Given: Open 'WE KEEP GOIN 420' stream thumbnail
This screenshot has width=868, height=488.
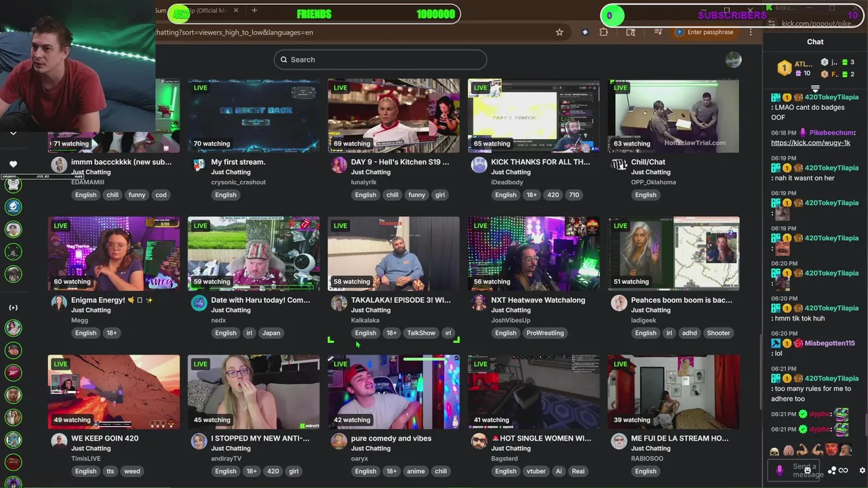Looking at the screenshot, I should (x=114, y=392).
